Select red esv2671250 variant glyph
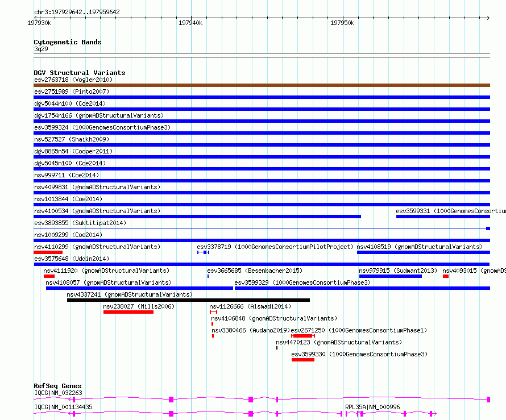The width and height of the screenshot is (506, 420). 303,336
